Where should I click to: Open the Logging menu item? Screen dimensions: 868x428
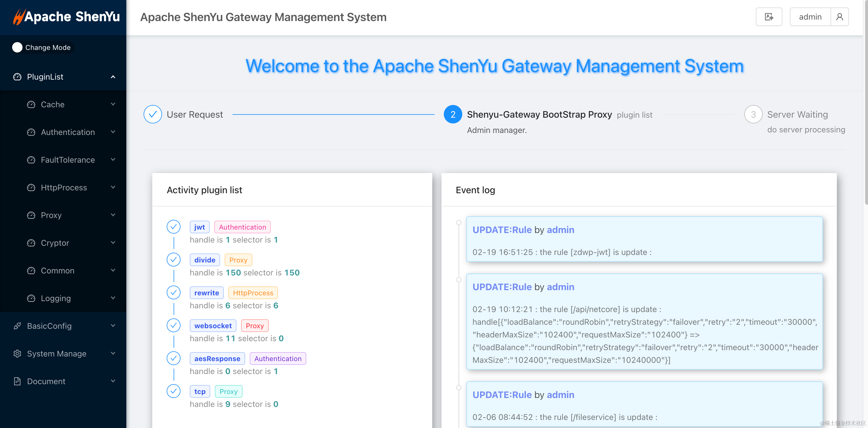(56, 298)
